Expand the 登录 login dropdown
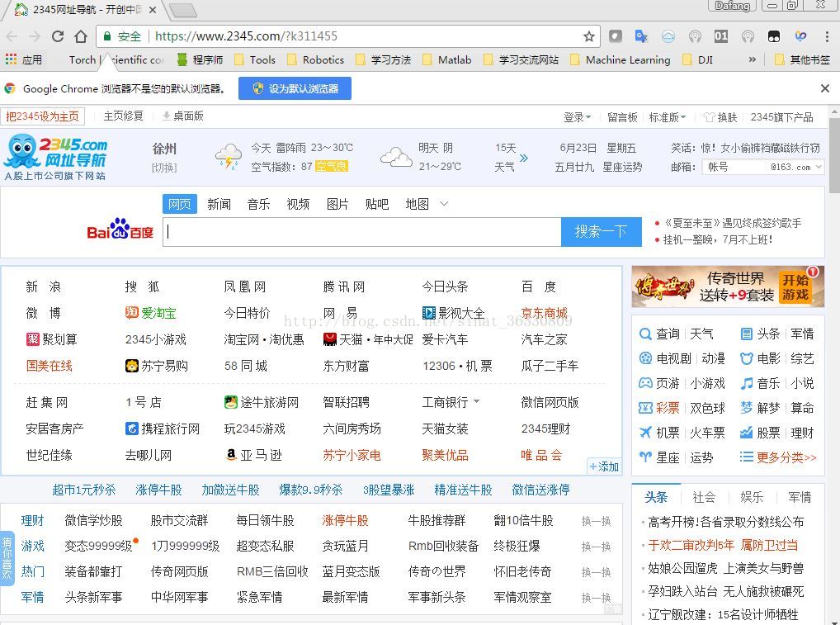Image resolution: width=840 pixels, height=625 pixels. click(577, 117)
